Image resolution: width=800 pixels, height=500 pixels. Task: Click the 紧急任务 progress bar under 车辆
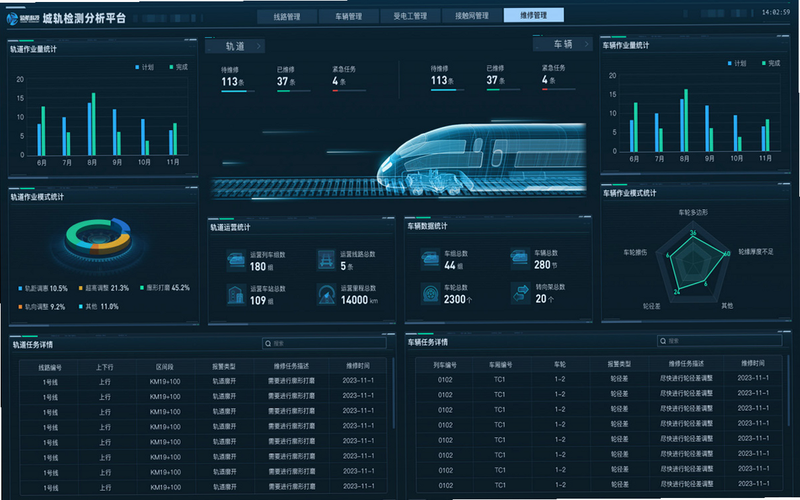coord(559,89)
